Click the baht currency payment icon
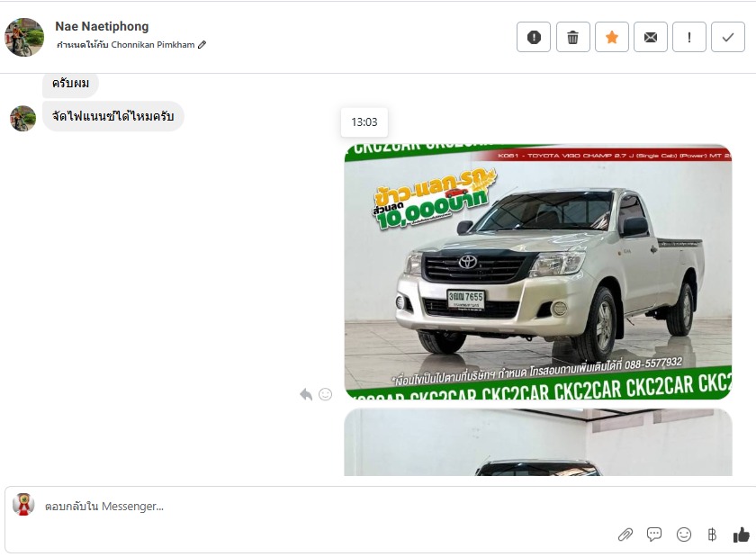The height and width of the screenshot is (557, 756). click(712, 535)
